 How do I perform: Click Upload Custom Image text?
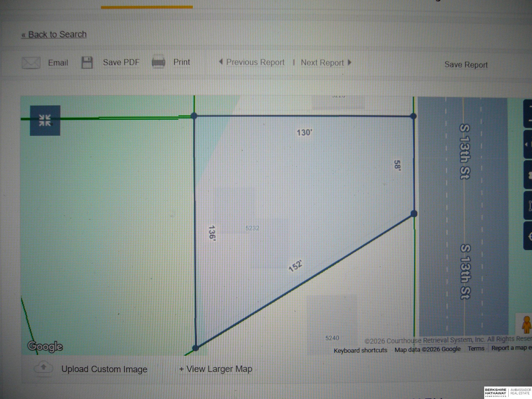tap(104, 369)
